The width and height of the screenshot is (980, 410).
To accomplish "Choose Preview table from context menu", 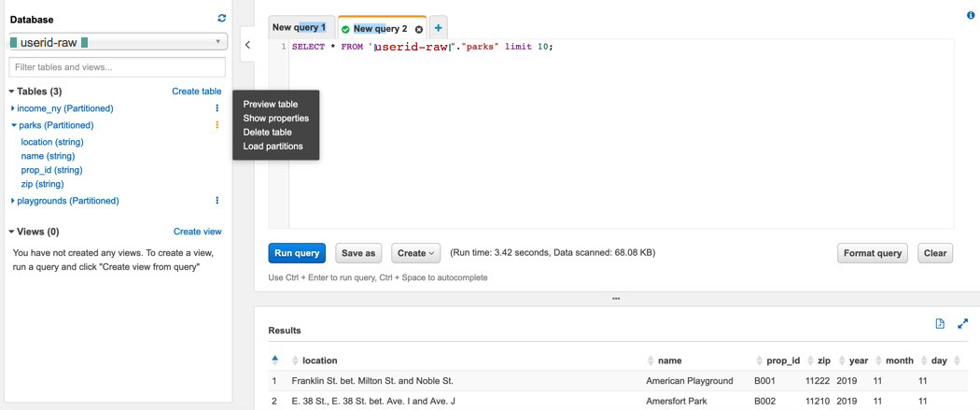I will click(270, 105).
